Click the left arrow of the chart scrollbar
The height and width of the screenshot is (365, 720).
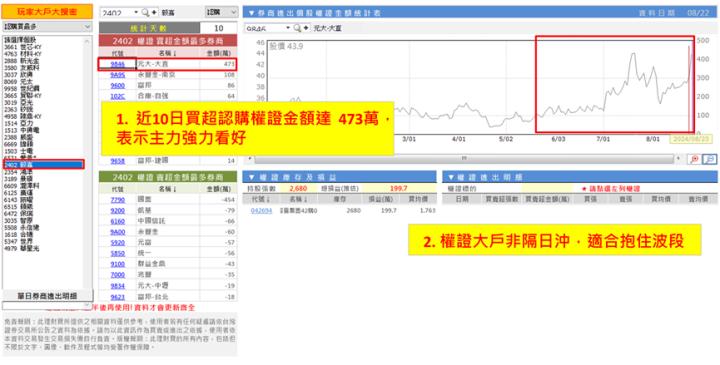pos(250,158)
